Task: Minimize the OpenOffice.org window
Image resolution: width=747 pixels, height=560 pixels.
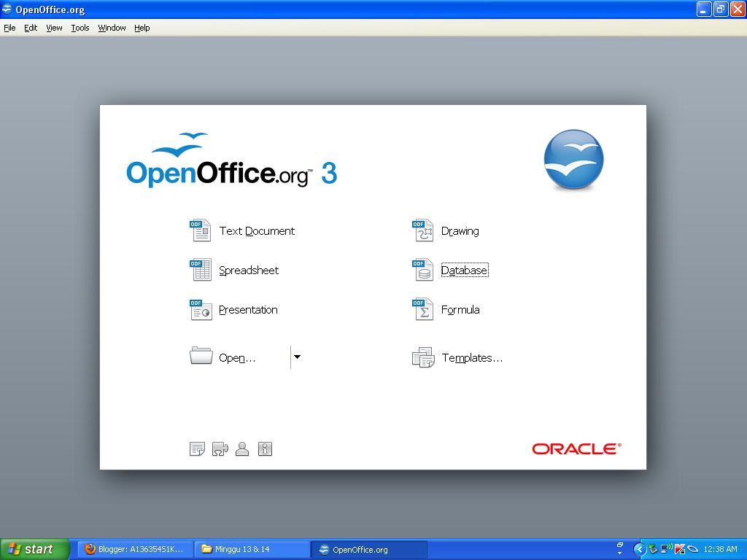Action: point(704,9)
